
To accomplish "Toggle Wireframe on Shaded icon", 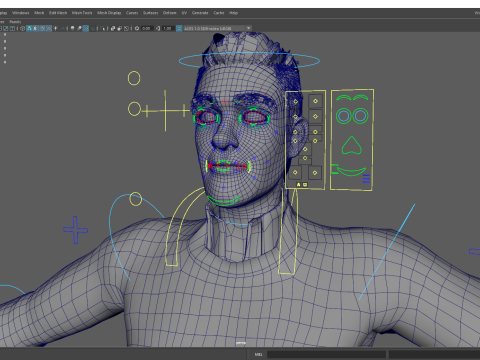I will coord(42,28).
